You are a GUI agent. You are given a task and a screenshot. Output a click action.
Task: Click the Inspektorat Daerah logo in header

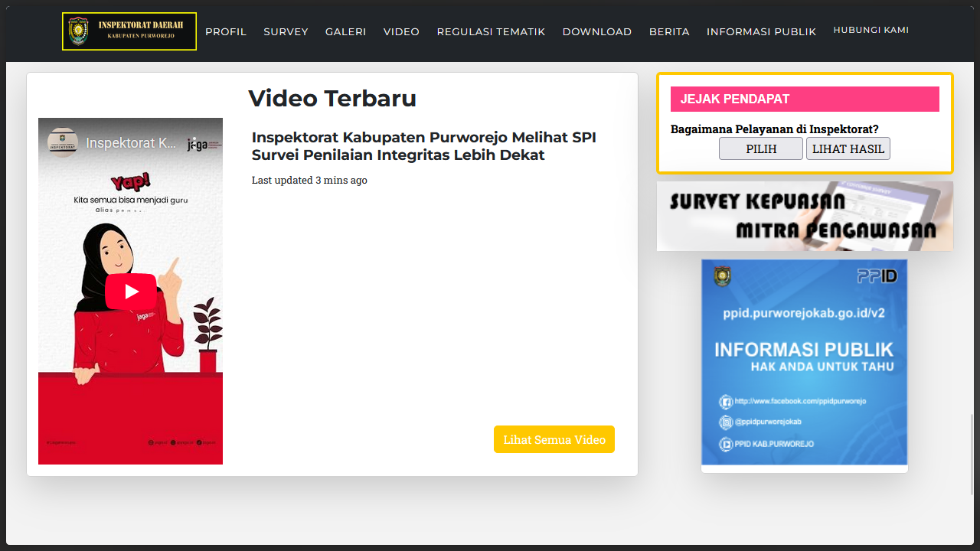click(129, 31)
